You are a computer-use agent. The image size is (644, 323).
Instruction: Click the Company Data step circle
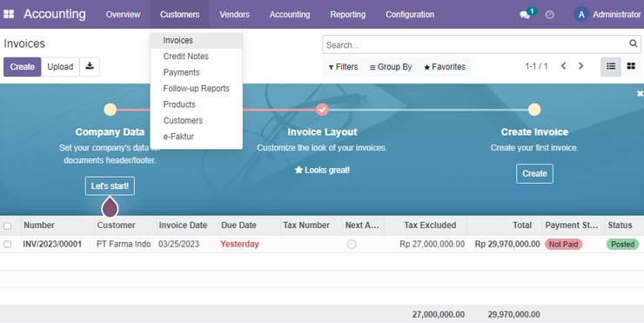point(110,110)
